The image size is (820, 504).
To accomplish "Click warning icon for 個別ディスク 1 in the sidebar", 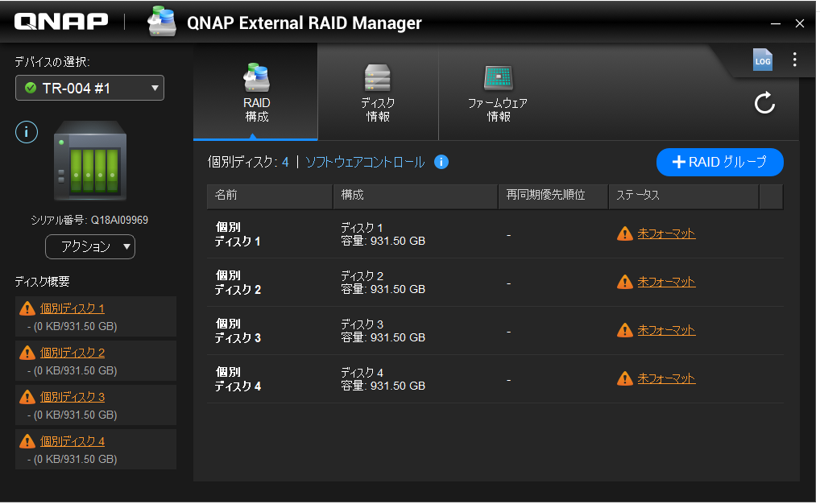I will point(27,308).
